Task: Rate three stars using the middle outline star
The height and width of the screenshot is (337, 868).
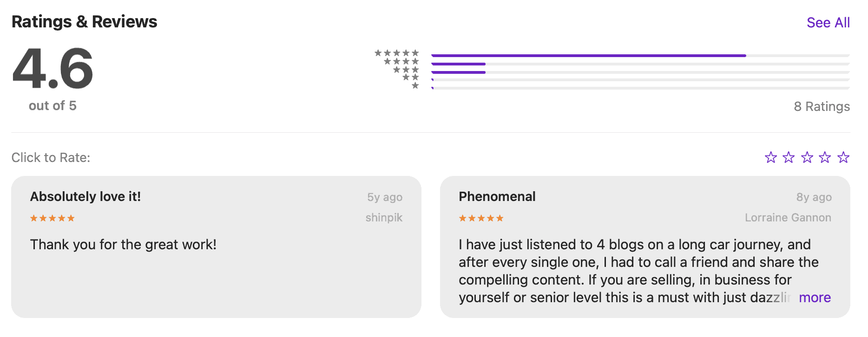Action: pyautogui.click(x=807, y=158)
